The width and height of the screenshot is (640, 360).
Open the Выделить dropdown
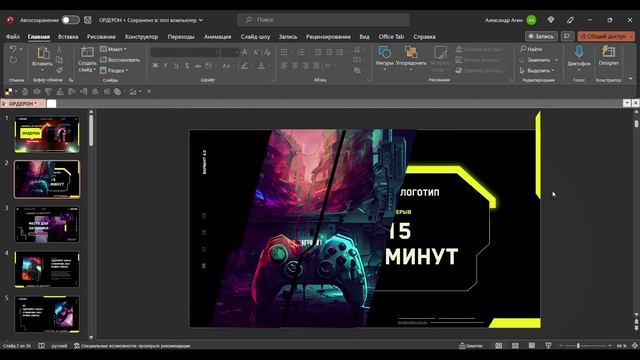click(x=538, y=70)
